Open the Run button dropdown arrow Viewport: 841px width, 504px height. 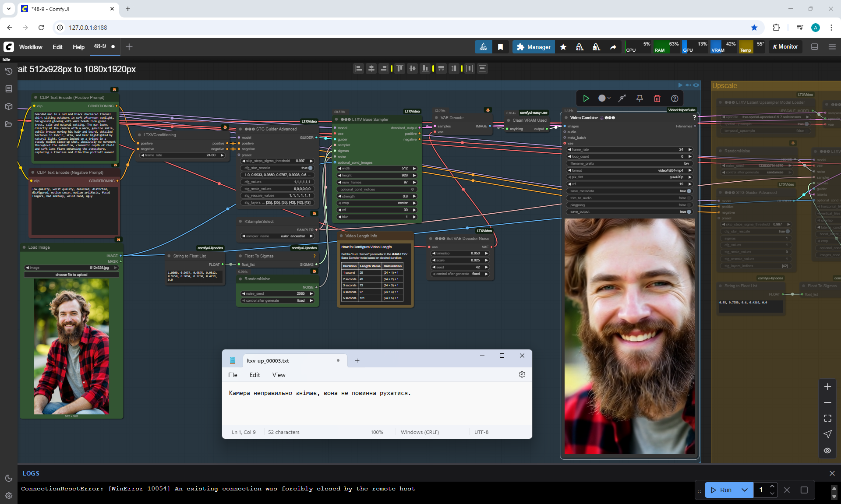(745, 490)
